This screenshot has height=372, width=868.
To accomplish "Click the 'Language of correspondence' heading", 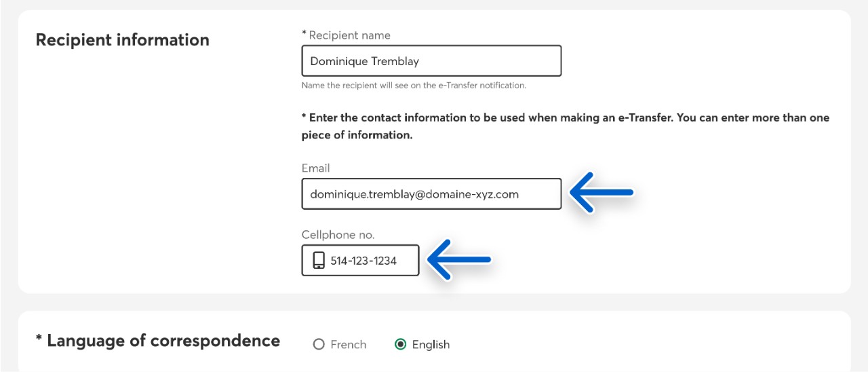I will 163,341.
